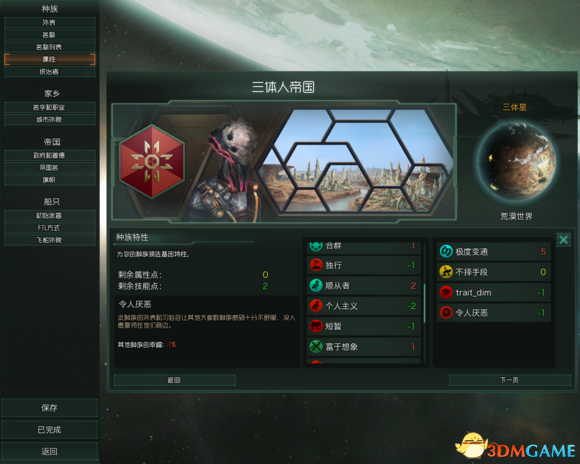Image resolution: width=580 pixels, height=464 pixels.
Task: Click the available traits list scrollbar
Action: [x=424, y=303]
